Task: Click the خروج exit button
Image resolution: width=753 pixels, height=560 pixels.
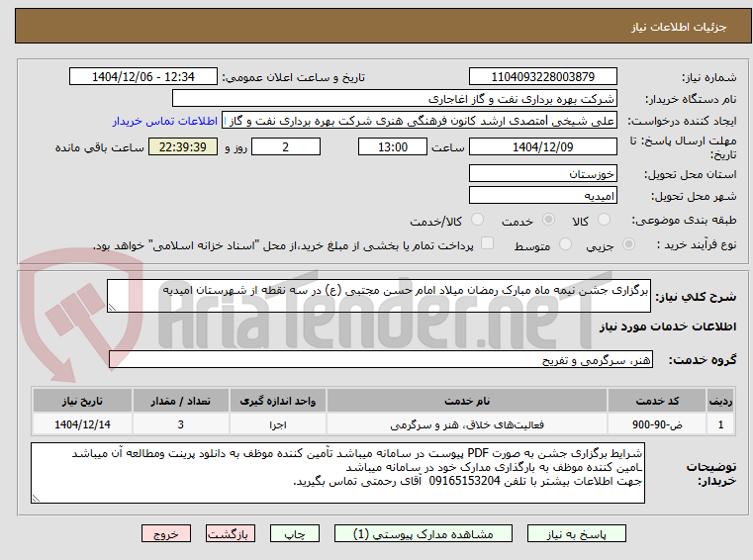Action: coord(166,533)
